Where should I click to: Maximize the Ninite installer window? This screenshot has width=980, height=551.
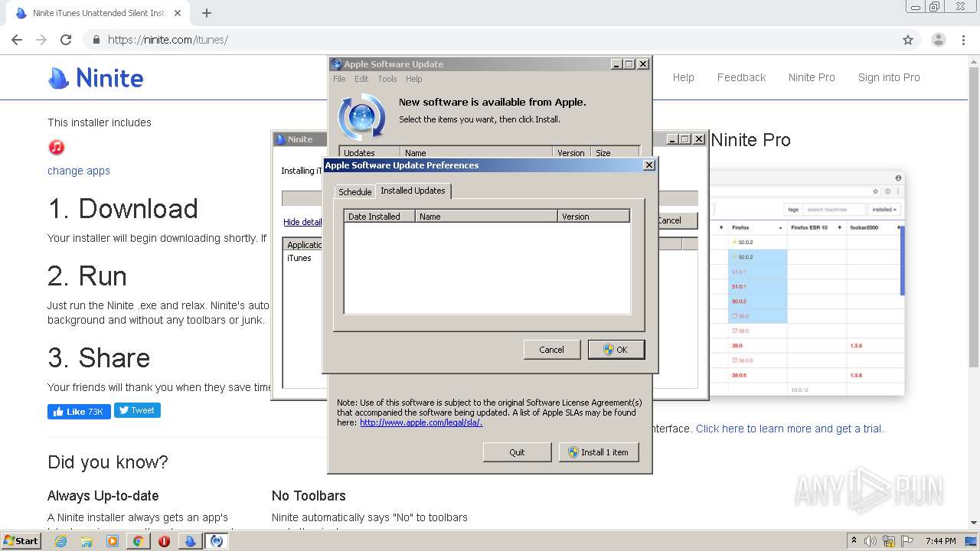coord(685,139)
